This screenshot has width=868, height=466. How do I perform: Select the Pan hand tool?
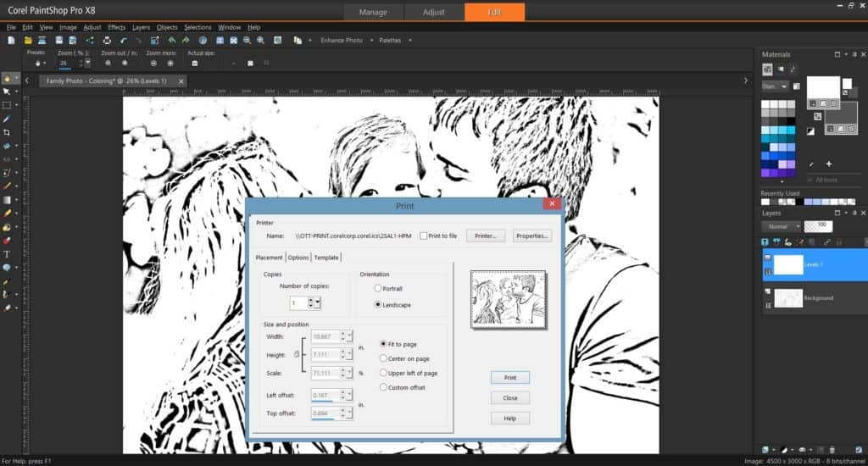[x=7, y=78]
